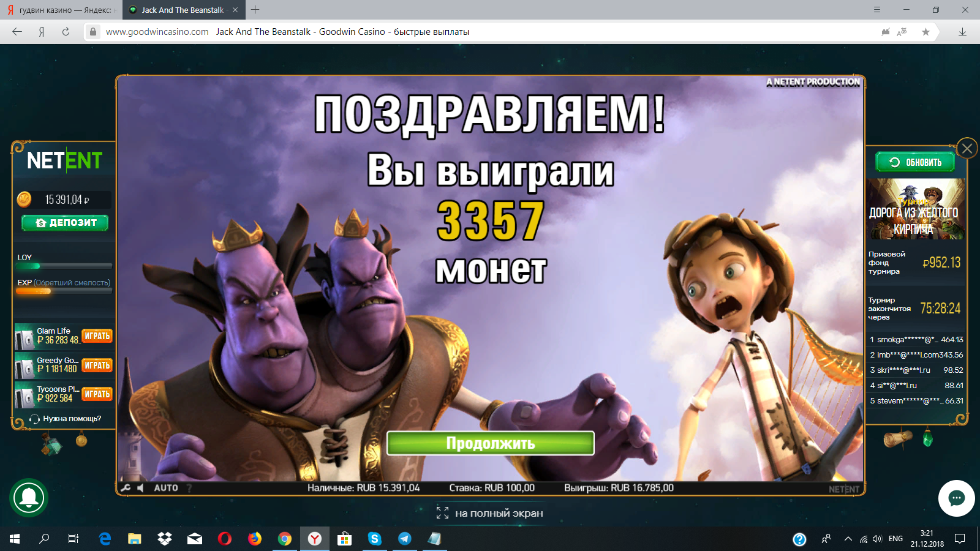Screen dimensions: 980x551
Task: Click ИГРАТЬ next to Glam Life
Action: 97,336
